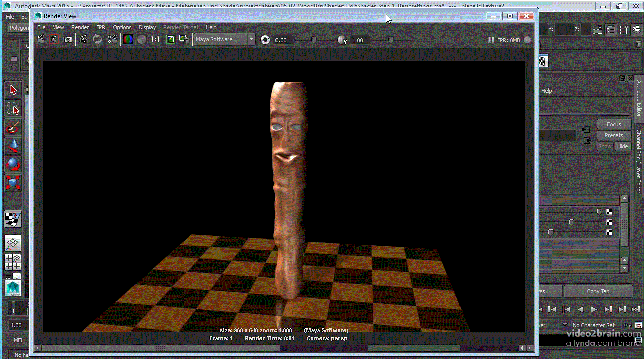Click the Focus button

click(614, 124)
